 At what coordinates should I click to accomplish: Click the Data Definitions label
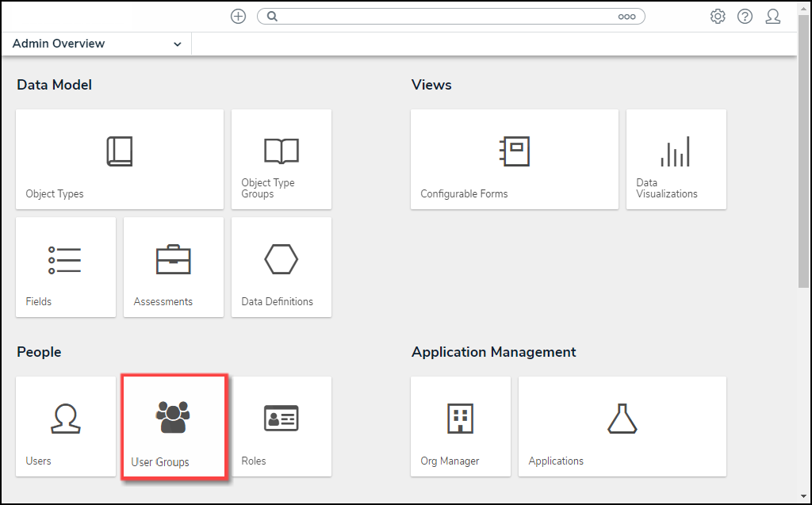(277, 301)
